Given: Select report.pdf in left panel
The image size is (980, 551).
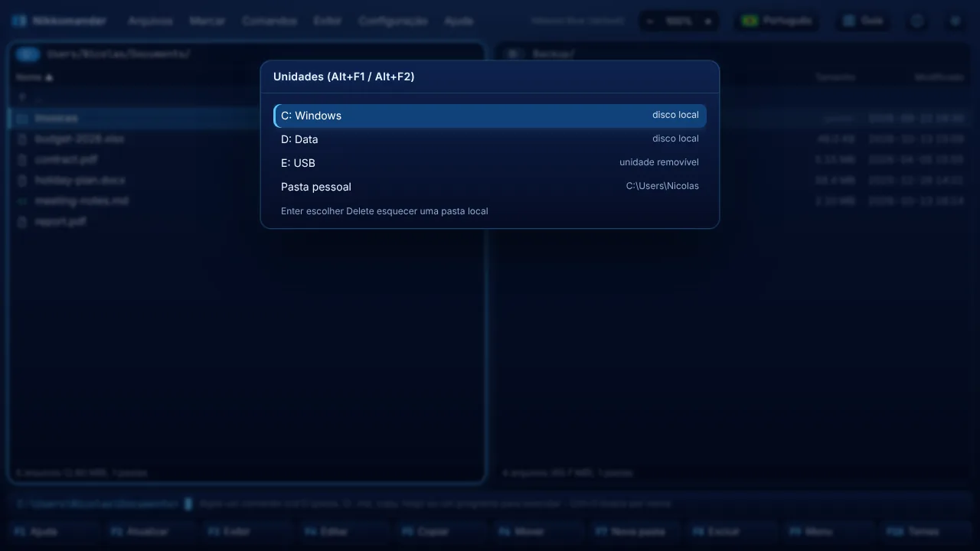Looking at the screenshot, I should pyautogui.click(x=247, y=222).
